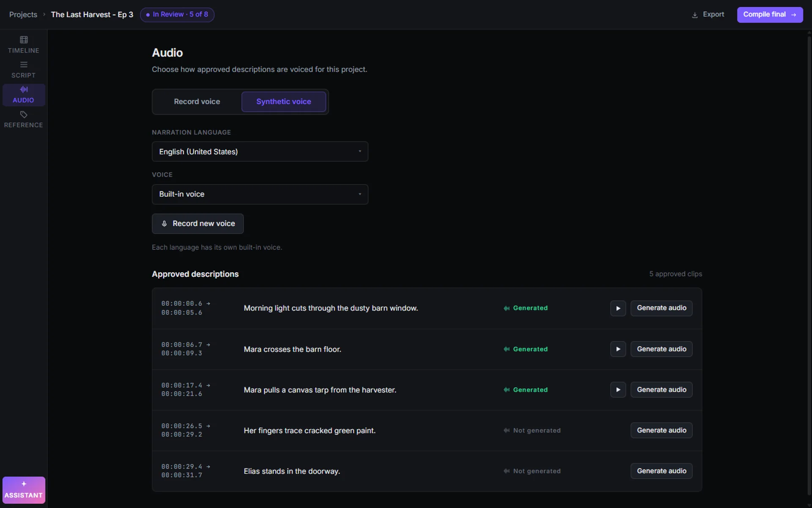
Task: Click Not generated status icon for "Elias stands" row
Action: (506, 471)
